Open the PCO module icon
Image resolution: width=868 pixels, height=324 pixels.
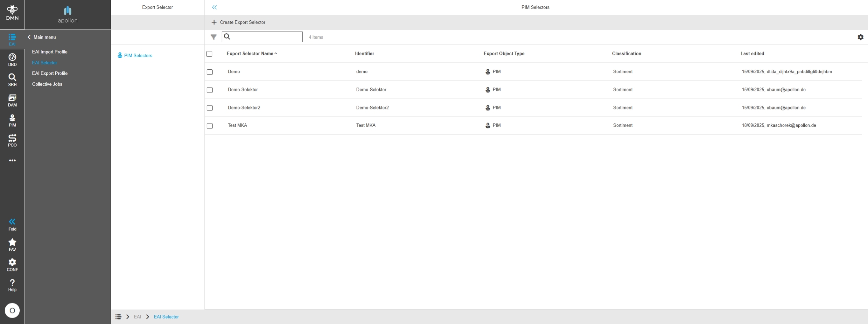[x=12, y=140]
